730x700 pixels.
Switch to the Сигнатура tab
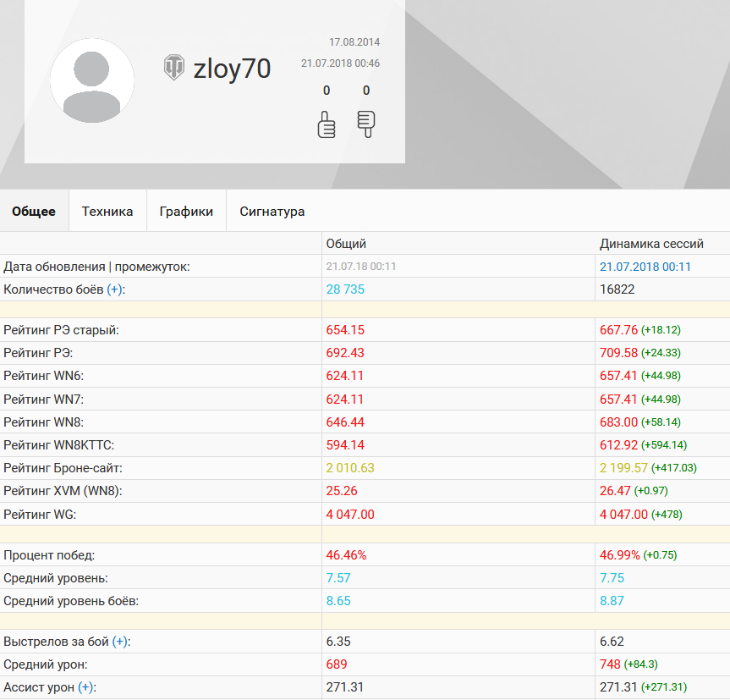point(272,211)
